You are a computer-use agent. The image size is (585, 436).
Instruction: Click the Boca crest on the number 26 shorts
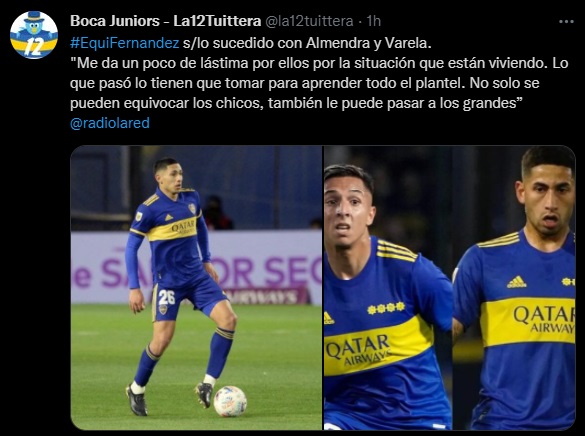[x=163, y=309]
